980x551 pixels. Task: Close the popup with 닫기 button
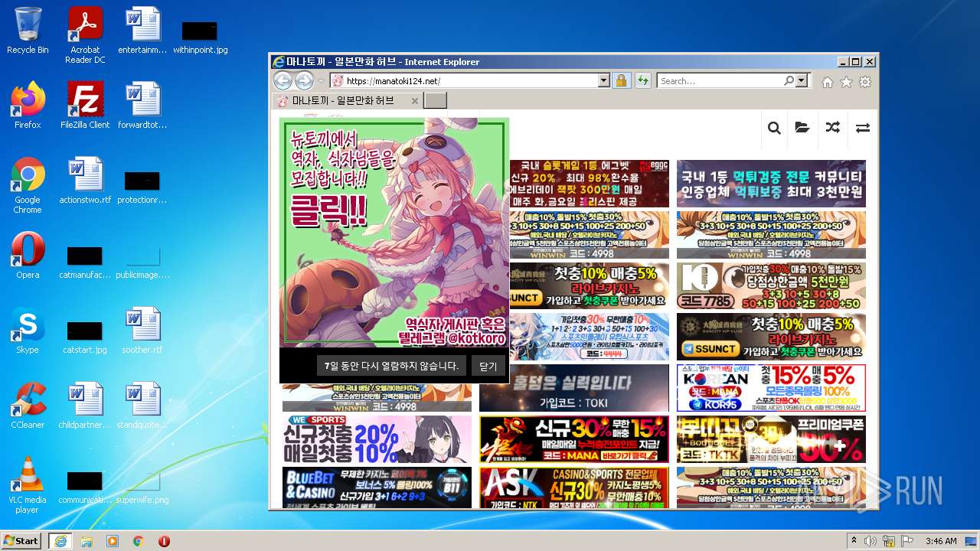tap(488, 366)
